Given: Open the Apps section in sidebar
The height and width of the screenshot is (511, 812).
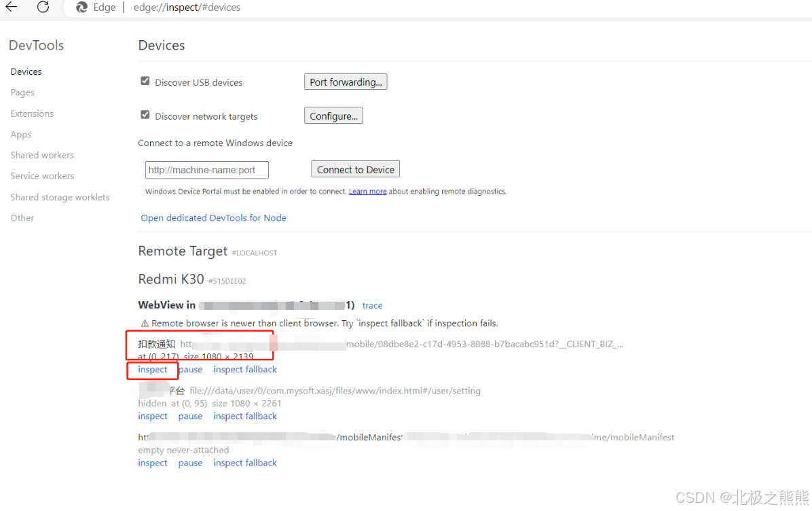Looking at the screenshot, I should (21, 135).
